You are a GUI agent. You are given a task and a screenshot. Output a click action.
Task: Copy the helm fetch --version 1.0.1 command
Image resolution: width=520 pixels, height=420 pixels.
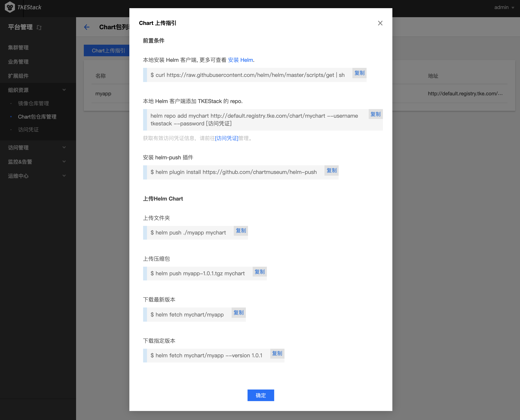click(x=277, y=353)
